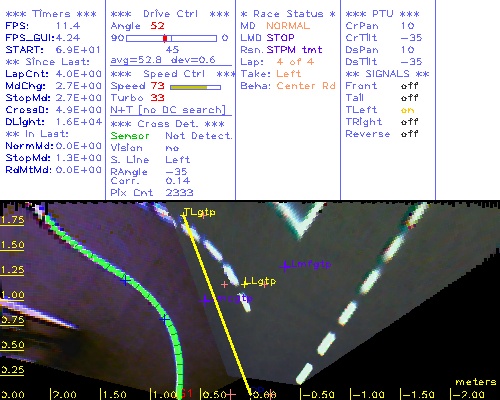Viewport: 500px width, 400px height.
Task: Click the -1.00 tick on horizontal axis
Action: 367,394
